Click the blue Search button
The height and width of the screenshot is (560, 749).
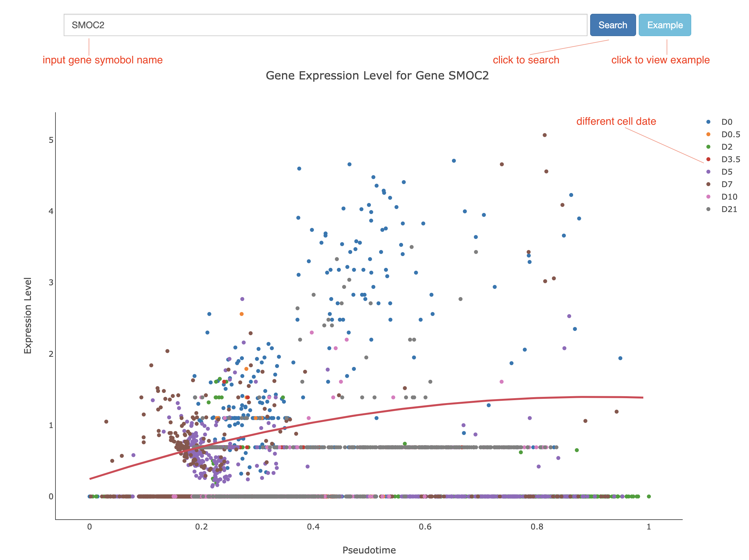point(612,25)
